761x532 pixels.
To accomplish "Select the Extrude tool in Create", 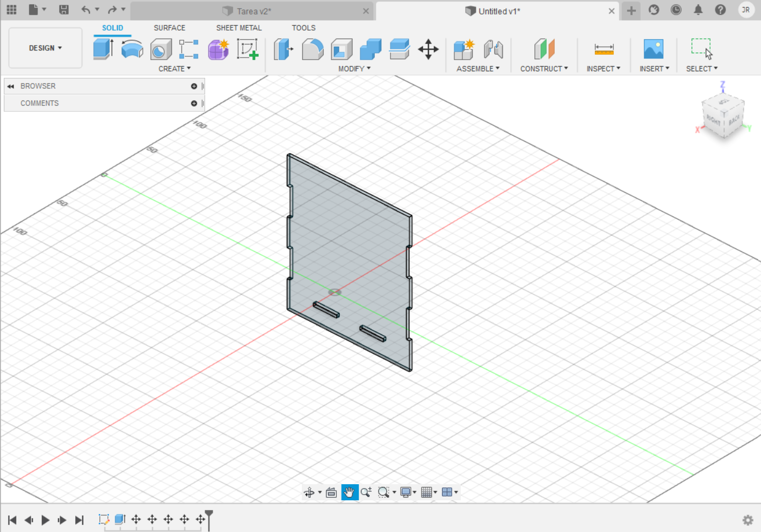I will [103, 49].
